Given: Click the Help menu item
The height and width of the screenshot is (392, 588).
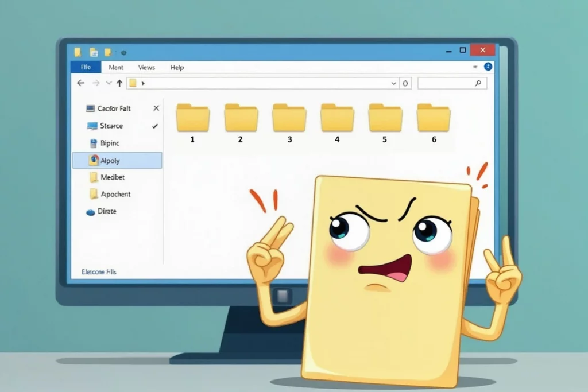Looking at the screenshot, I should point(177,67).
